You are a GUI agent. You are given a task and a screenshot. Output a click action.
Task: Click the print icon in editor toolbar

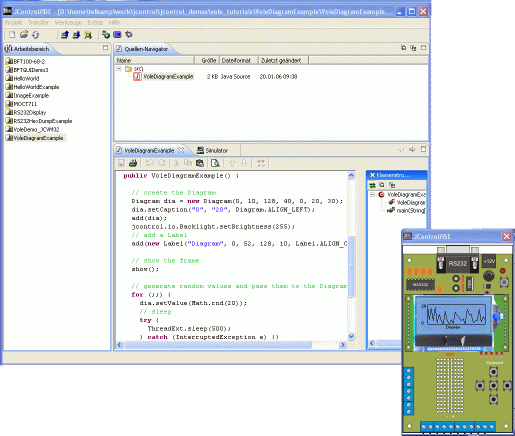coord(133,163)
